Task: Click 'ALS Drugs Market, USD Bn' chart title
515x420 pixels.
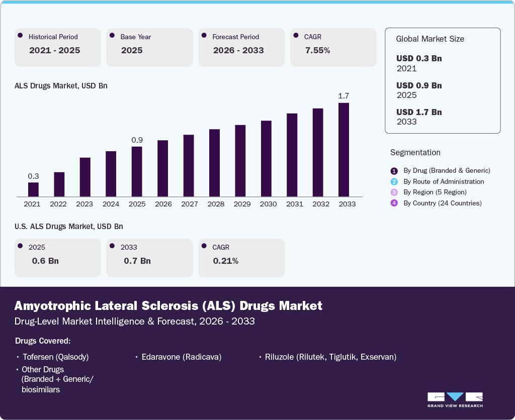Action: coord(61,86)
